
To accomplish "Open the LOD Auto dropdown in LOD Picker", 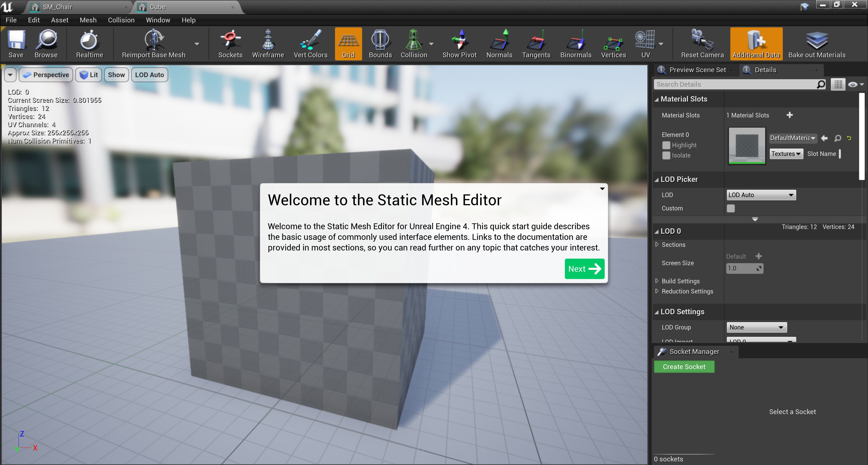I will [761, 195].
